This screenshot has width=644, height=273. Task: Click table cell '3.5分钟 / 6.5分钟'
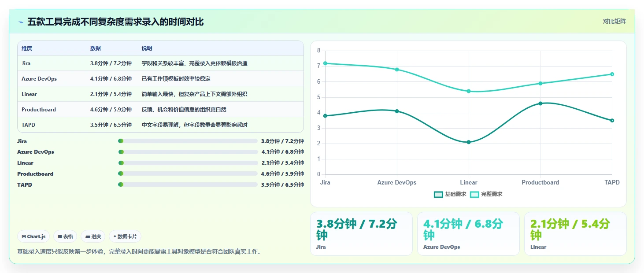(x=111, y=125)
